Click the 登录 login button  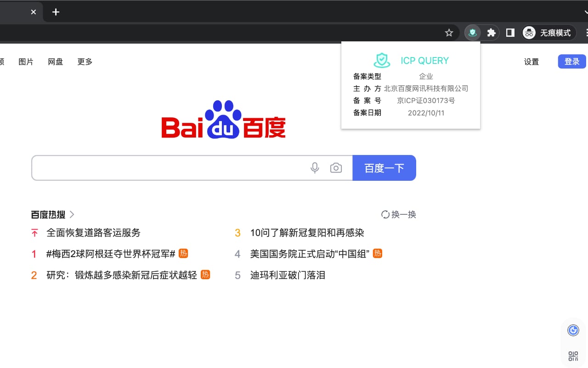pyautogui.click(x=571, y=61)
